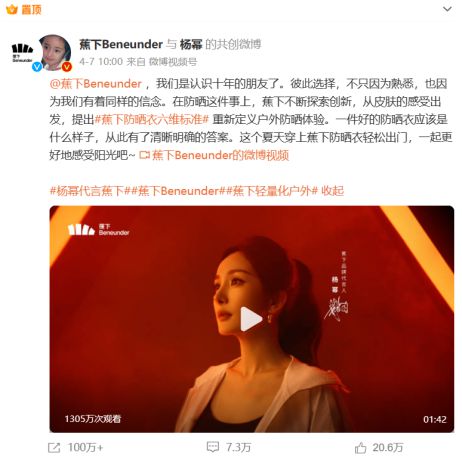Open the 蕉下Beneunder logo avatar
The width and height of the screenshot is (462, 457).
point(22,53)
